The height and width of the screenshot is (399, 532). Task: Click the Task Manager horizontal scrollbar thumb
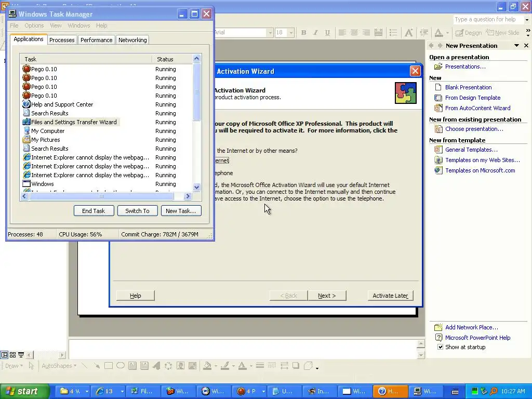click(101, 196)
